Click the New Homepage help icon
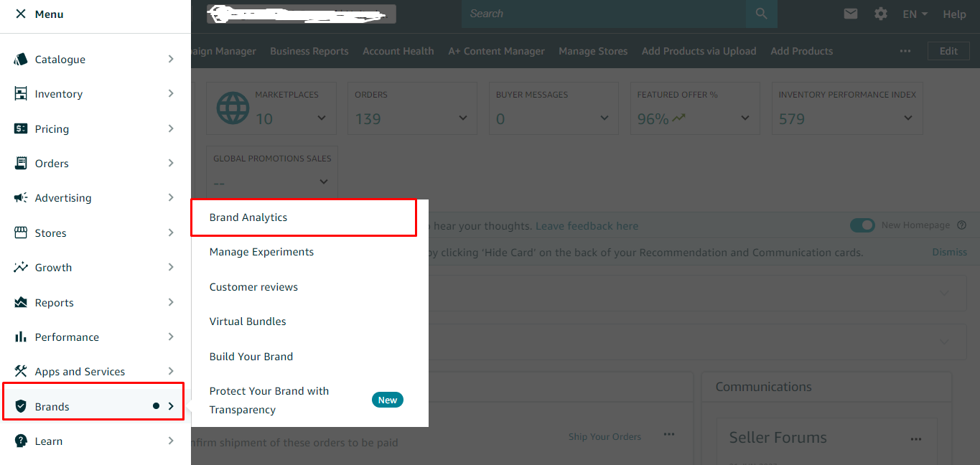Viewport: 980px width, 465px height. point(962,225)
